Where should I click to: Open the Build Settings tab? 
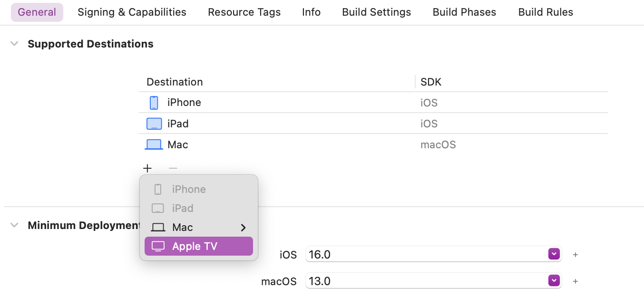(x=377, y=12)
